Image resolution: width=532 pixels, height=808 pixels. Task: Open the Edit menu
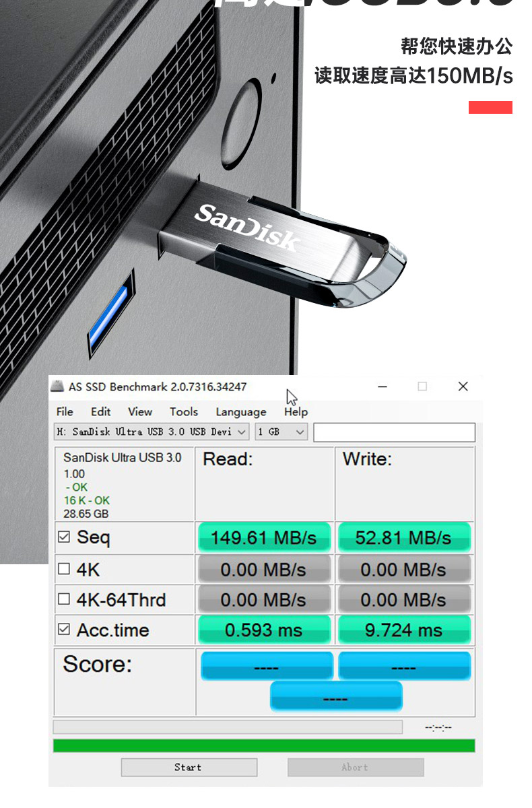coord(101,411)
